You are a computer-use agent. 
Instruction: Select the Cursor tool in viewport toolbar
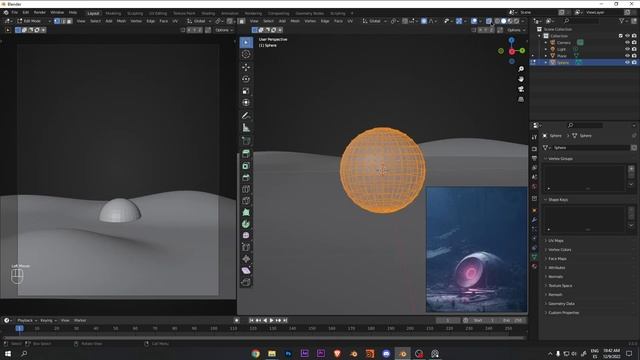pos(246,54)
